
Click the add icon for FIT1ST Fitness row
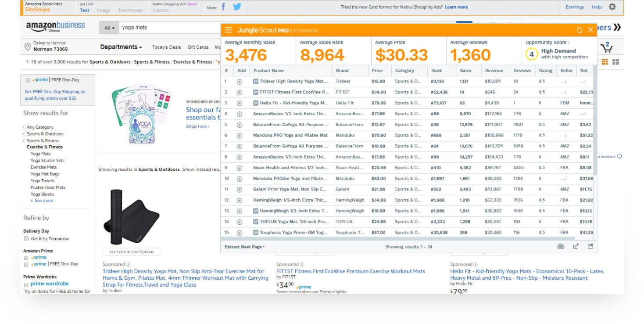tap(240, 92)
